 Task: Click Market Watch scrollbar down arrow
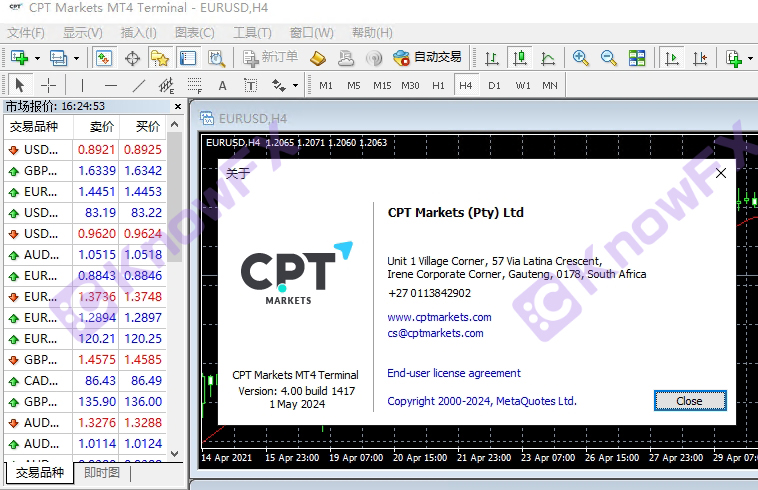(x=175, y=454)
